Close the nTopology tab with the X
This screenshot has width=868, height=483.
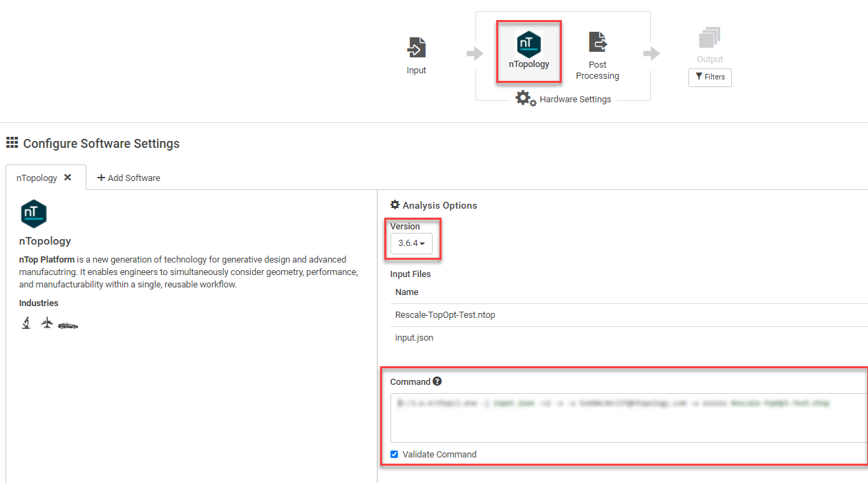pos(68,177)
